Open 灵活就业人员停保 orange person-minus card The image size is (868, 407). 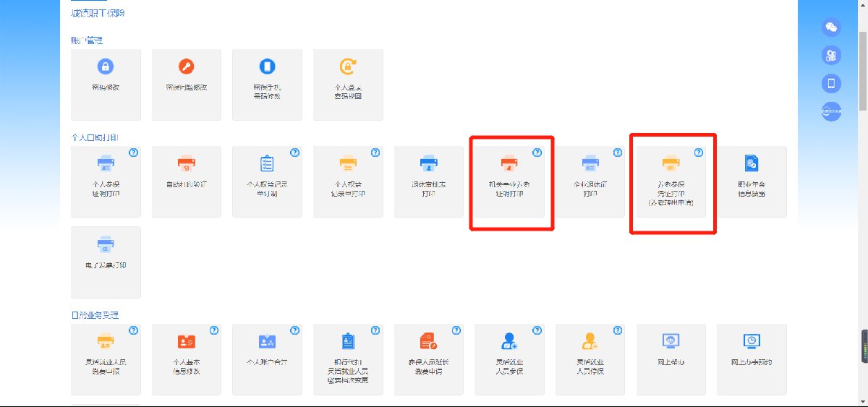coord(590,359)
